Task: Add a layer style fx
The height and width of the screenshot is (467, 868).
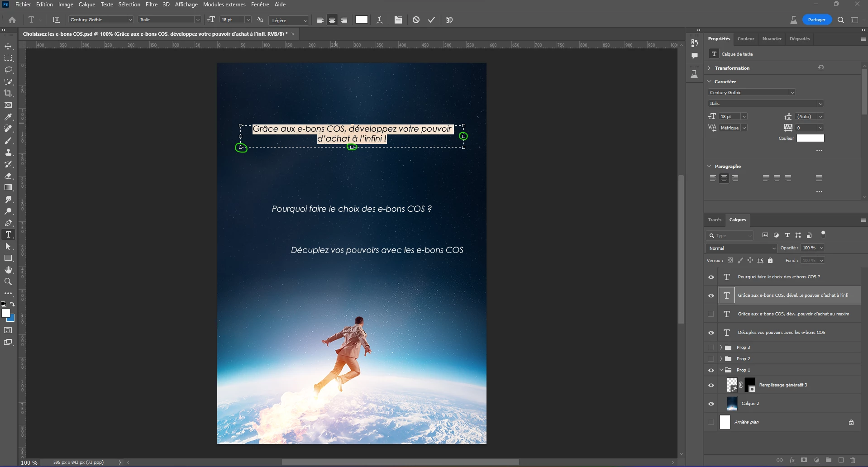Action: click(792, 460)
